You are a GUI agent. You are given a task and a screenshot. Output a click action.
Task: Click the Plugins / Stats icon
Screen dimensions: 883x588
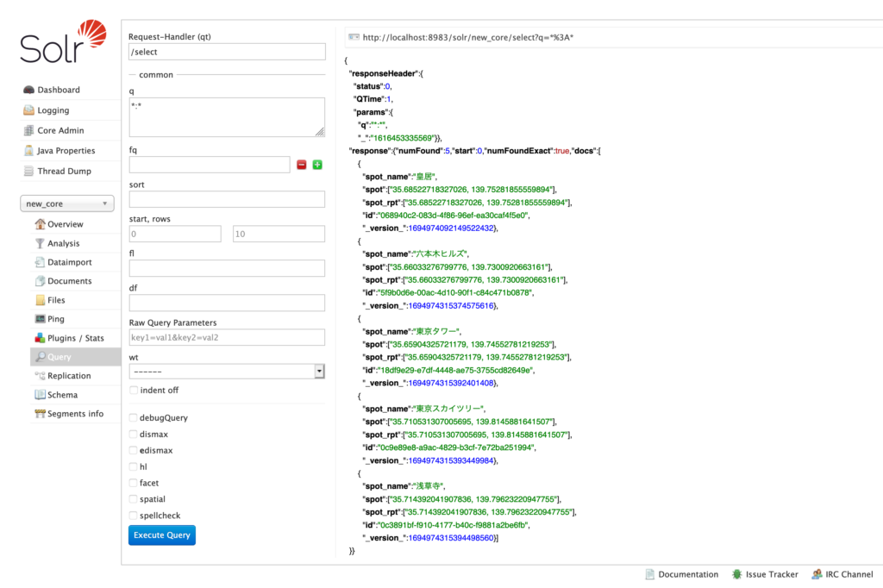coord(40,338)
